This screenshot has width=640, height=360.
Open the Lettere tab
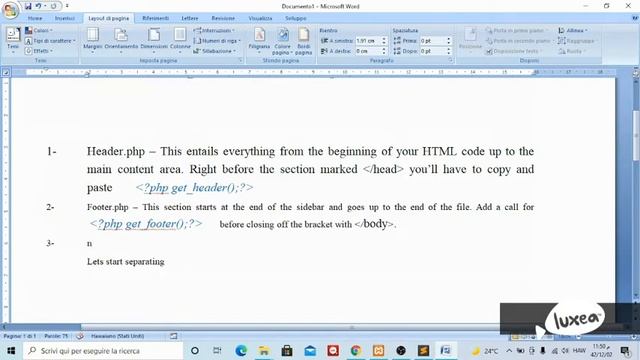190,18
